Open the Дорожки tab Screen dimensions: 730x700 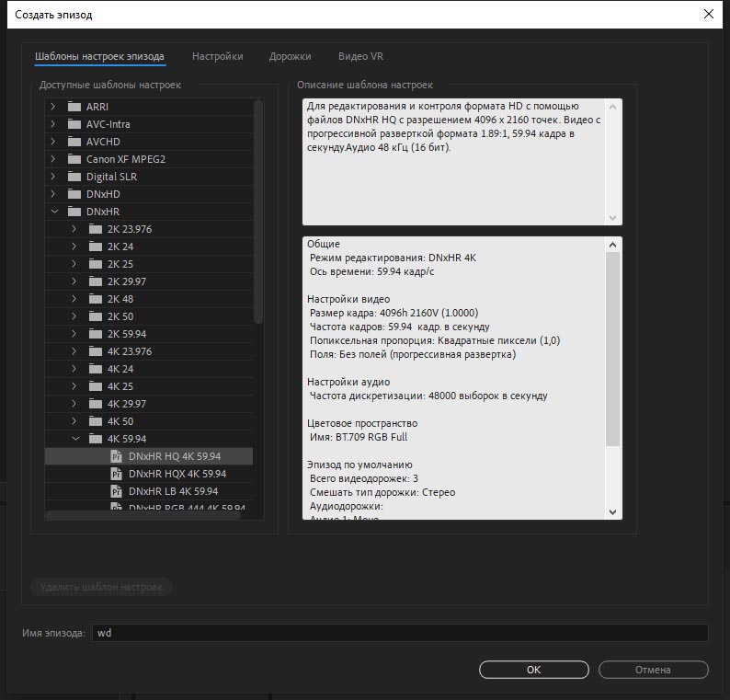click(290, 57)
